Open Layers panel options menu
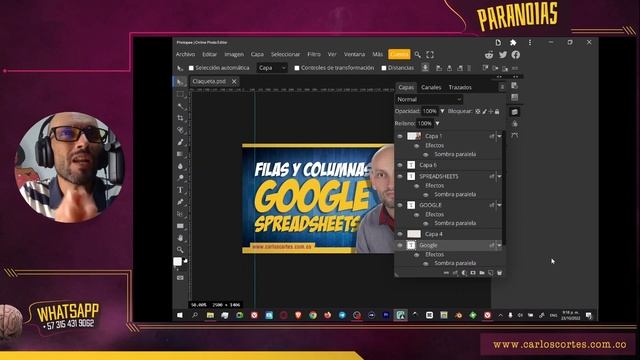 502,87
